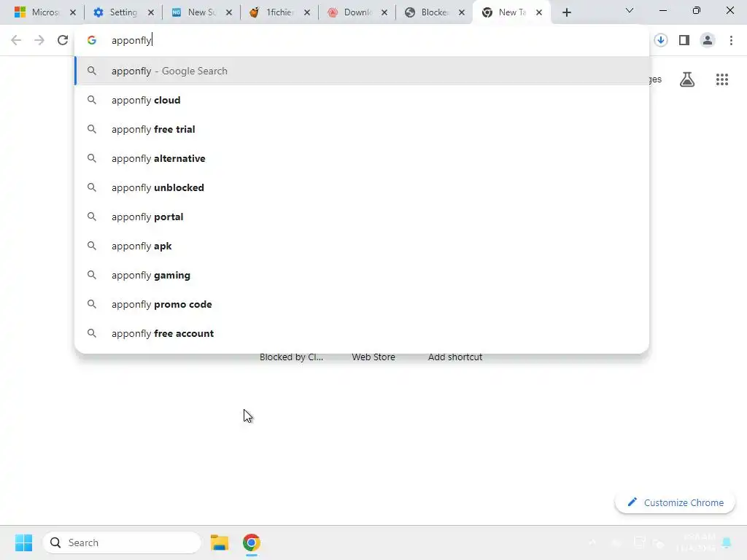Close the Download tab
The height and width of the screenshot is (560, 747).
click(384, 12)
